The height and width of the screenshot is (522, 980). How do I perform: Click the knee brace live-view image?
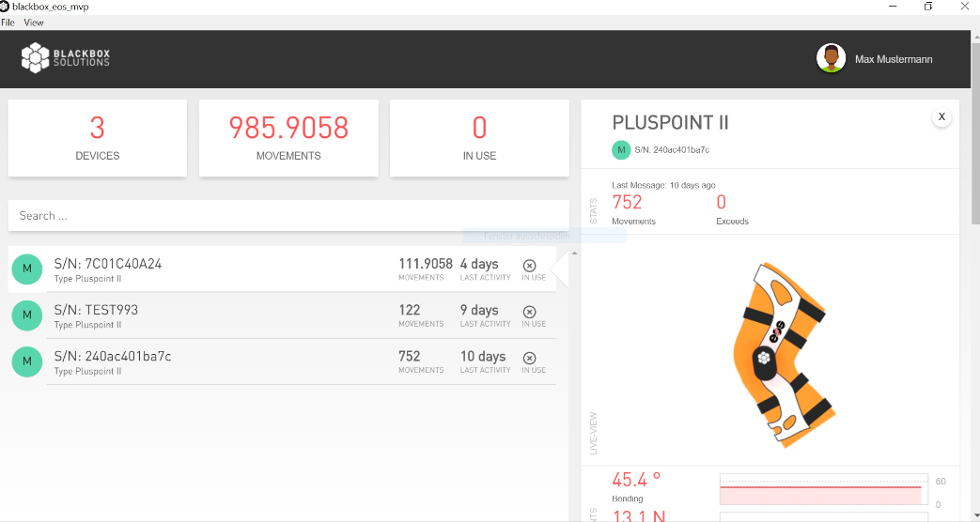point(784,355)
